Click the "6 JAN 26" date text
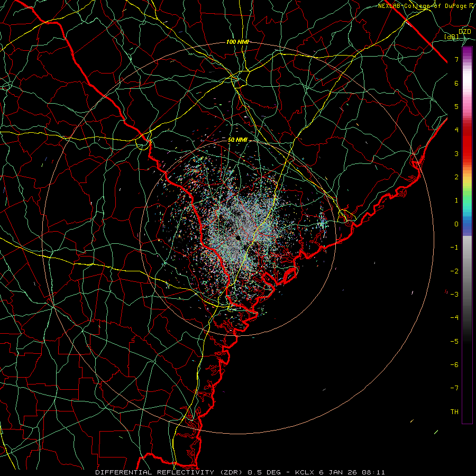The width and height of the screenshot is (476, 476). tap(337, 472)
